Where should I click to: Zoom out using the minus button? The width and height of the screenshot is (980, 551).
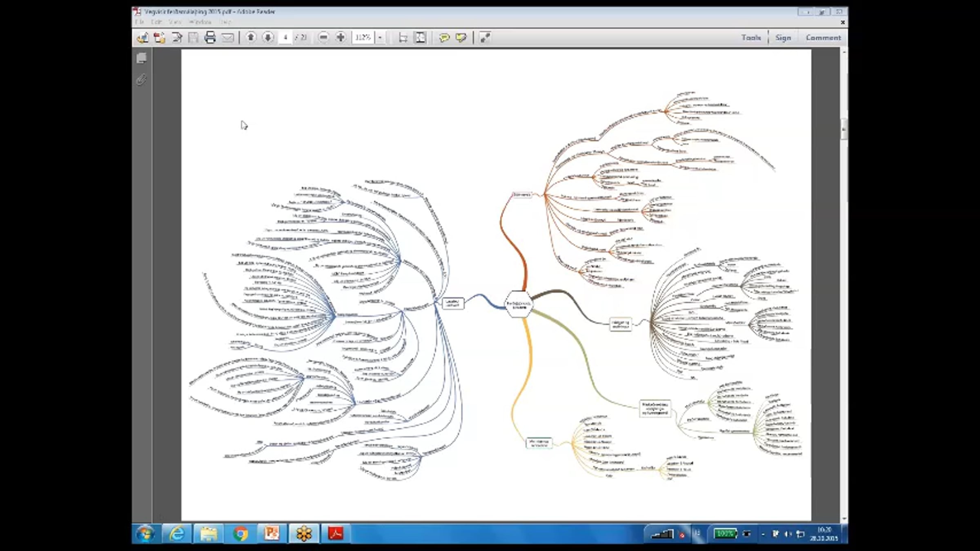tap(323, 38)
